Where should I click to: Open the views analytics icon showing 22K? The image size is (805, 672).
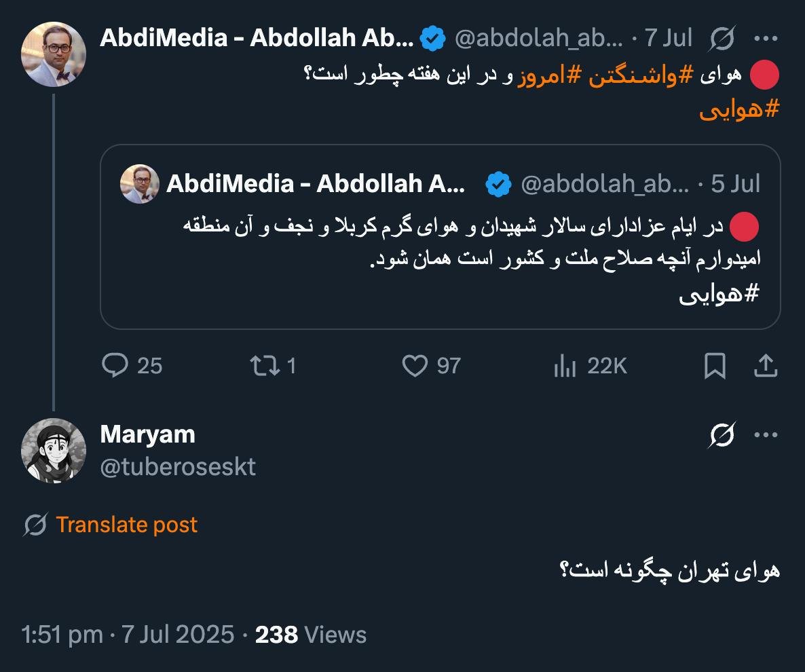565,366
